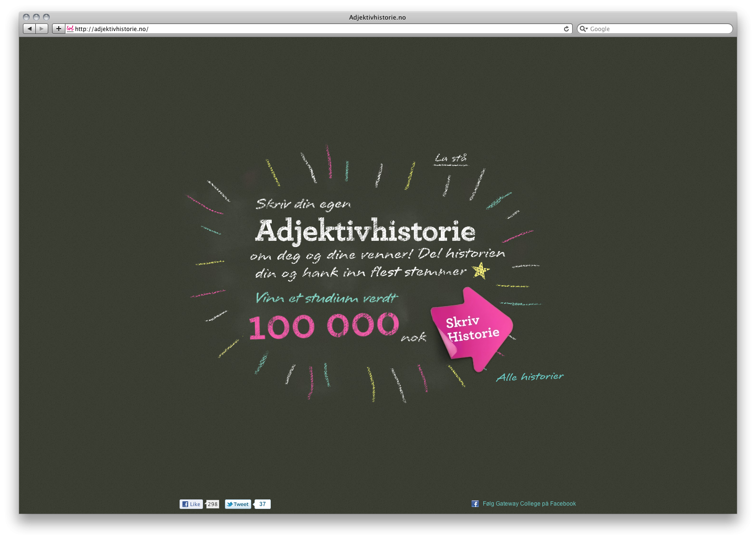Viewport: 756px width, 540px height.
Task: Click the Vinn et studium verdt text
Action: [327, 298]
